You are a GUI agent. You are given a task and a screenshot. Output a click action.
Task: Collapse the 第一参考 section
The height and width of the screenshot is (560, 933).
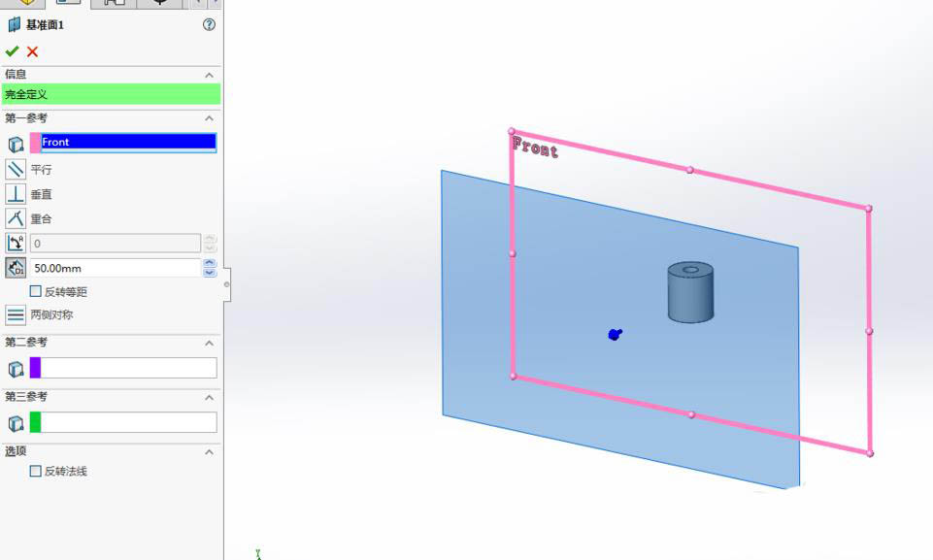click(x=208, y=117)
